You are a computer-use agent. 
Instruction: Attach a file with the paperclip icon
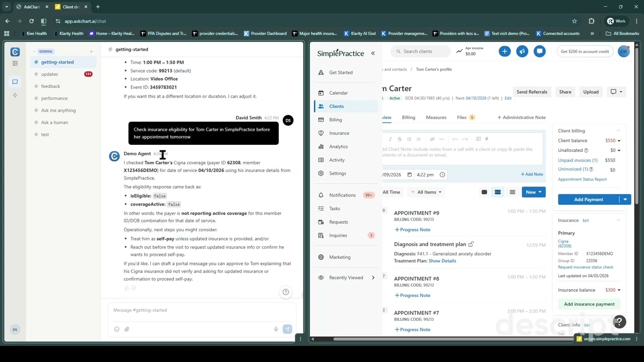[127, 329]
